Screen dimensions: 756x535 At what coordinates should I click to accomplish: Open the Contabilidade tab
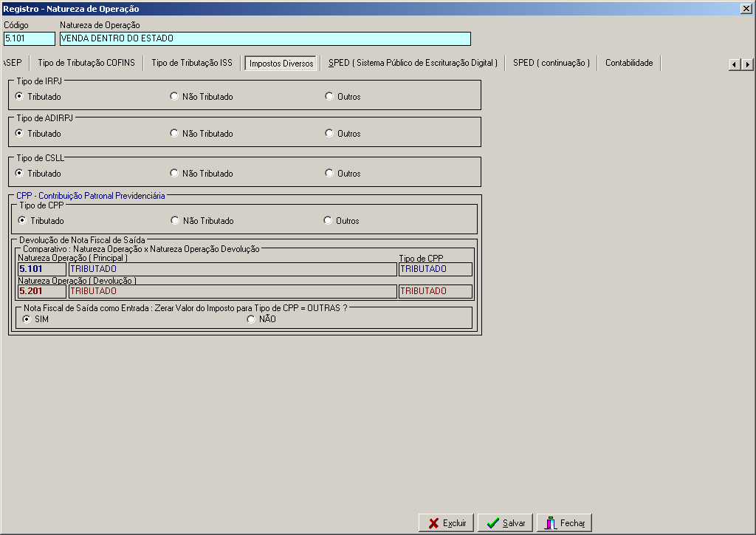629,63
